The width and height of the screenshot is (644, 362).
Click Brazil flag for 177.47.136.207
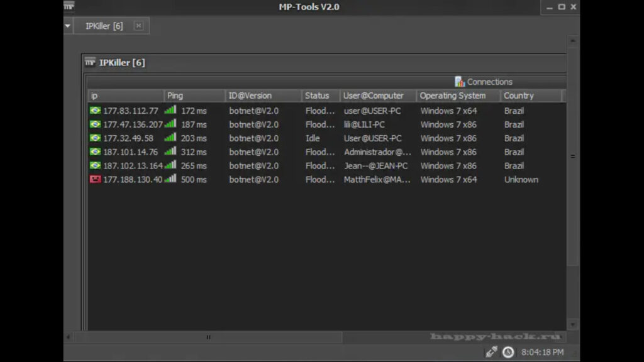click(x=96, y=124)
